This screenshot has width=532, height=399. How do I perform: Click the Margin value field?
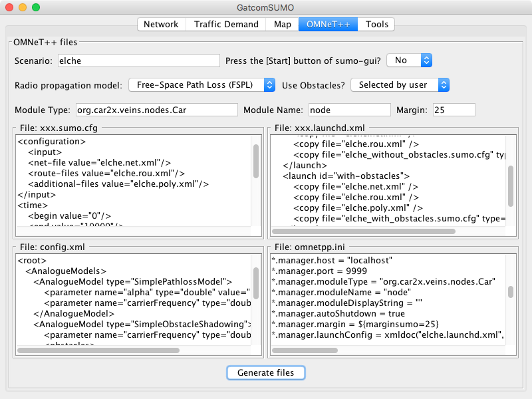pos(454,110)
